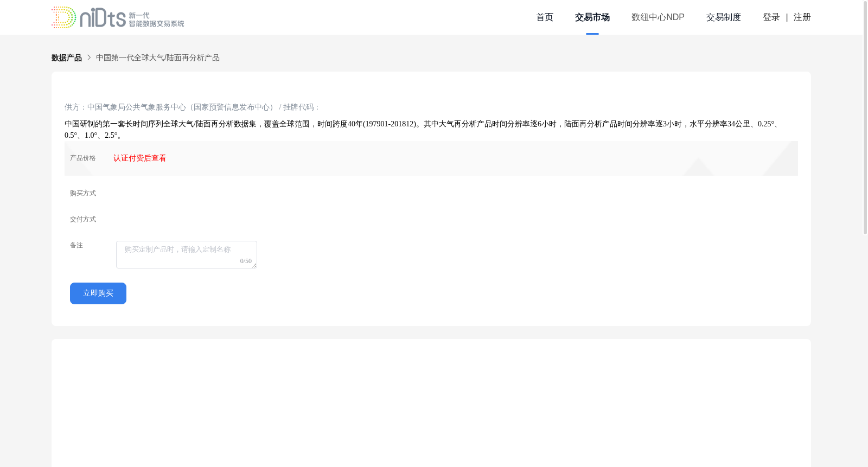
Task: Click the niDts logo icon
Action: (x=118, y=17)
